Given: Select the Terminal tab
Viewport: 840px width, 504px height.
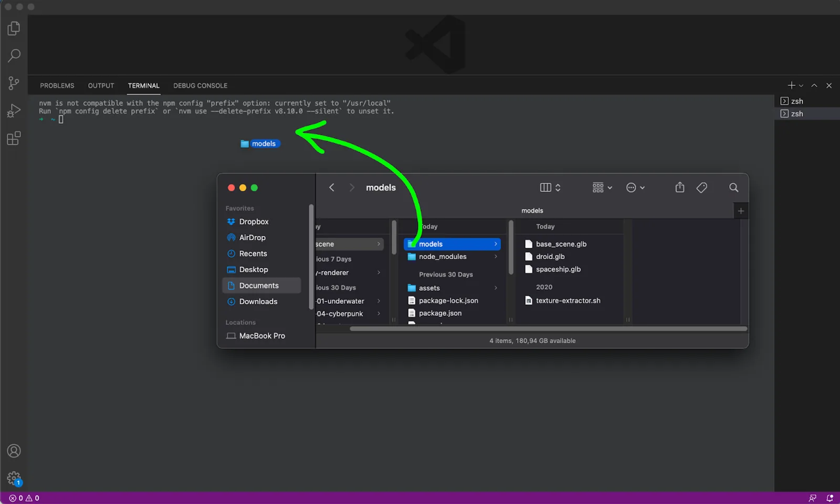Looking at the screenshot, I should [x=143, y=86].
